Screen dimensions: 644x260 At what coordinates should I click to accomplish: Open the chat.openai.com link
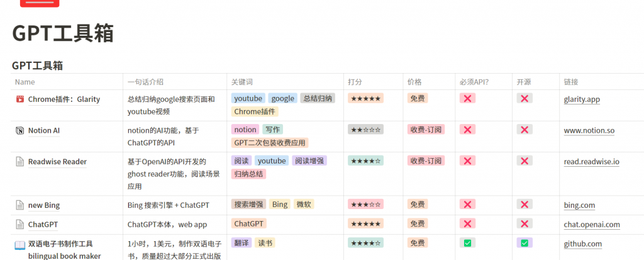coord(592,225)
